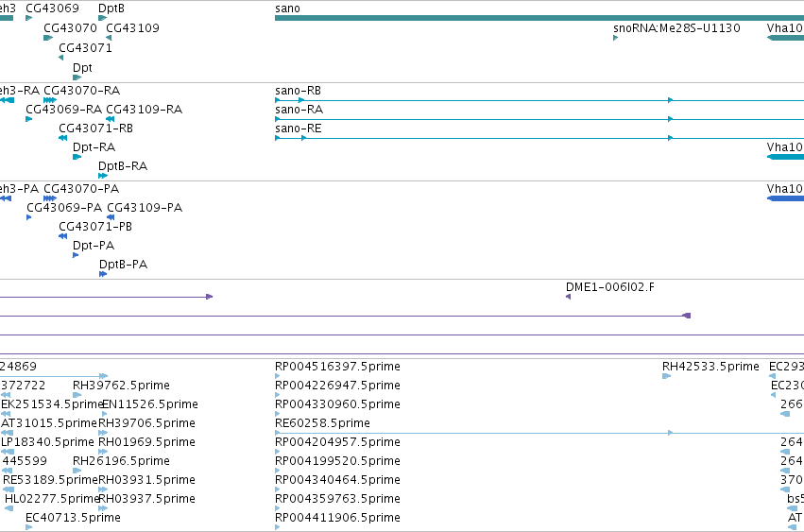
Task: Select protein Dpt-PA
Action: [x=94, y=246]
